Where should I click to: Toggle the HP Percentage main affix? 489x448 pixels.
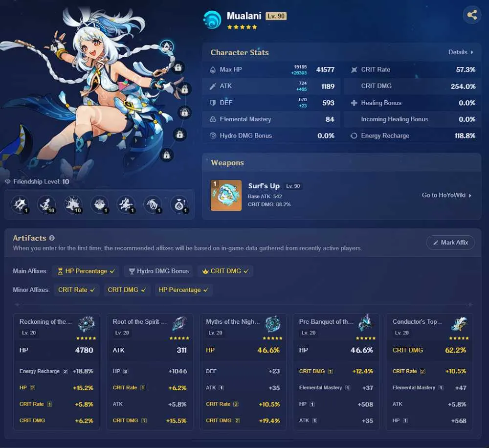86,271
